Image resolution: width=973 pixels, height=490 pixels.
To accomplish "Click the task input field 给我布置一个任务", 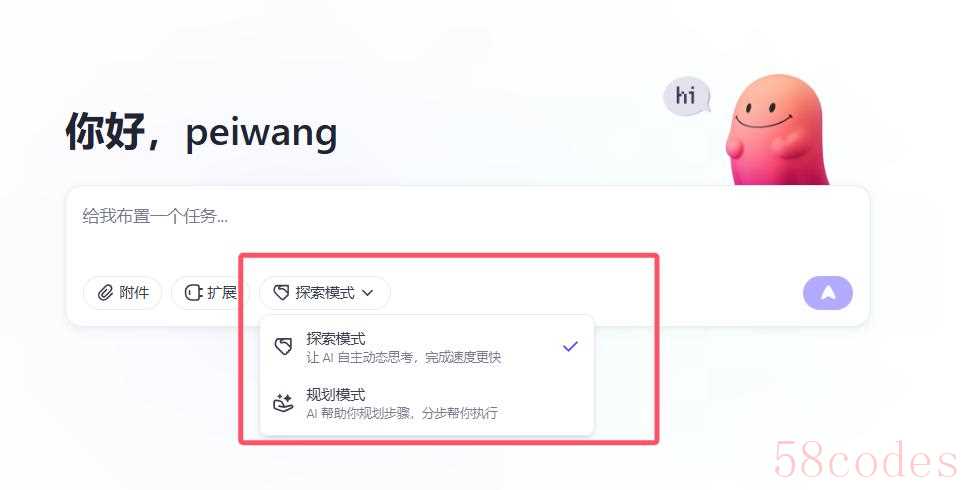I will click(x=467, y=227).
